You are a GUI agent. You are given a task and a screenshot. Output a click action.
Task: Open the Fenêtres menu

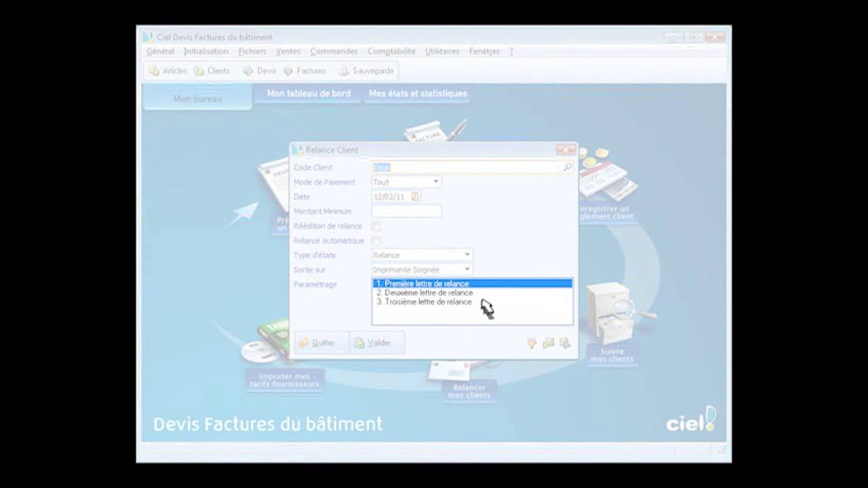484,52
